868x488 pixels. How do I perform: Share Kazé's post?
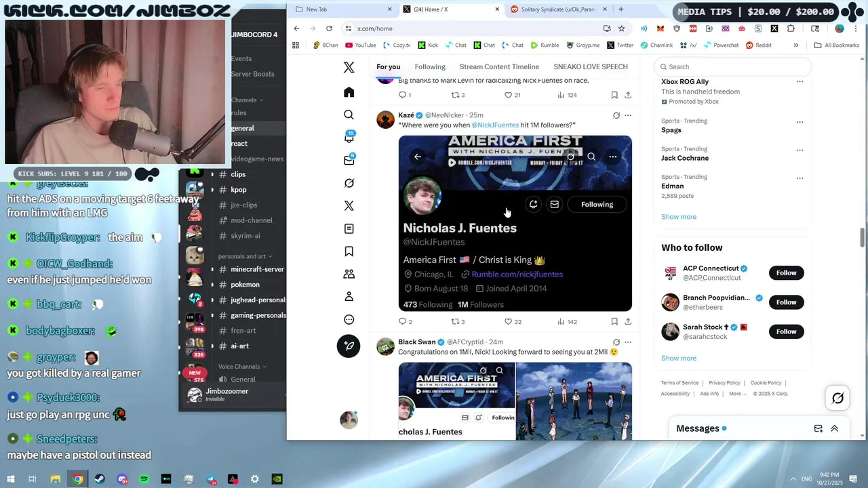point(628,321)
